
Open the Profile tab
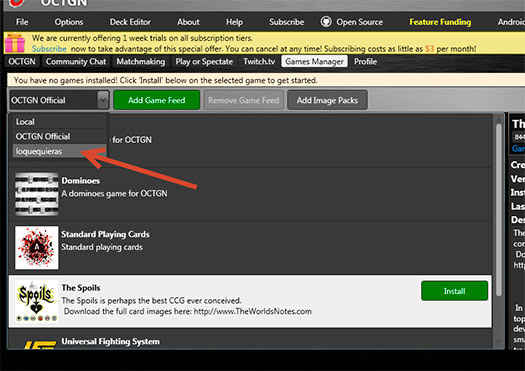coord(365,62)
